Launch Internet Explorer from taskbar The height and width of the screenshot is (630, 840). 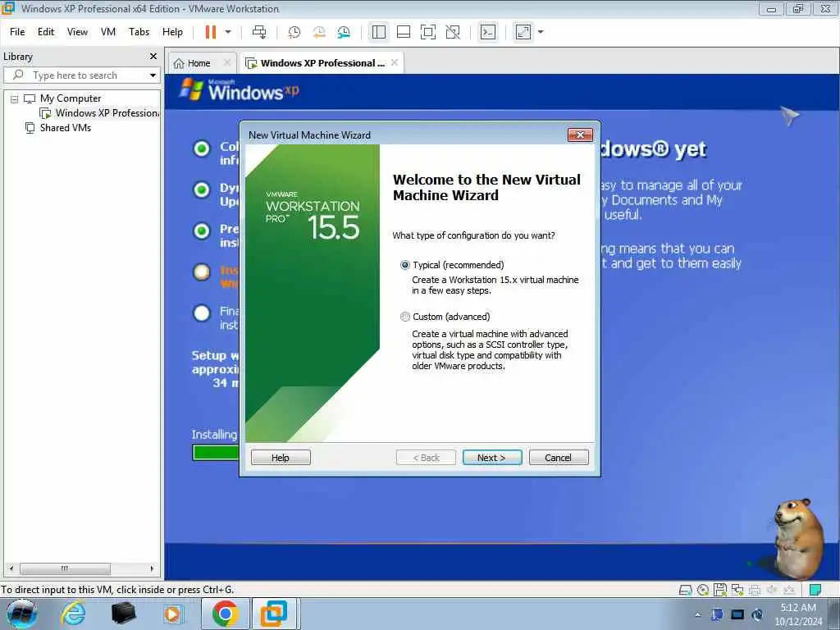pos(73,614)
